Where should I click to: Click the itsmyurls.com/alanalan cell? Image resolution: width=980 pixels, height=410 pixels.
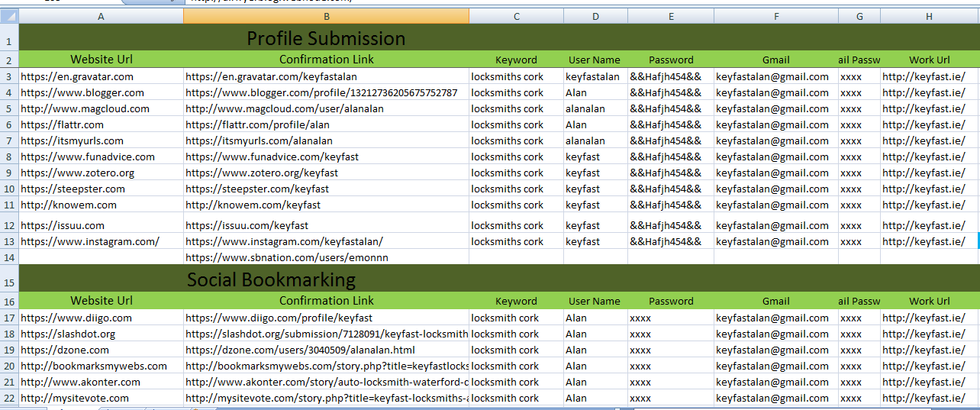(x=327, y=140)
